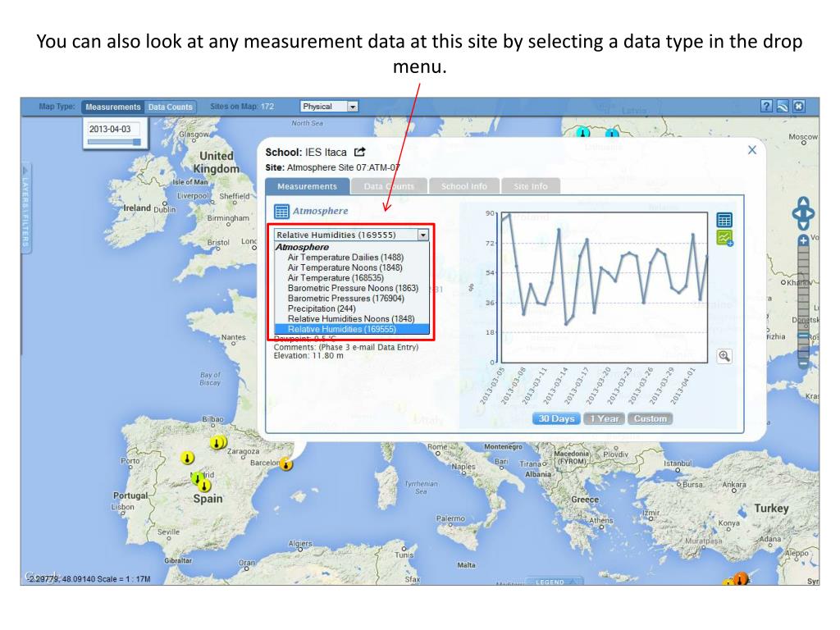Zoom out with the minus button

pos(803,363)
